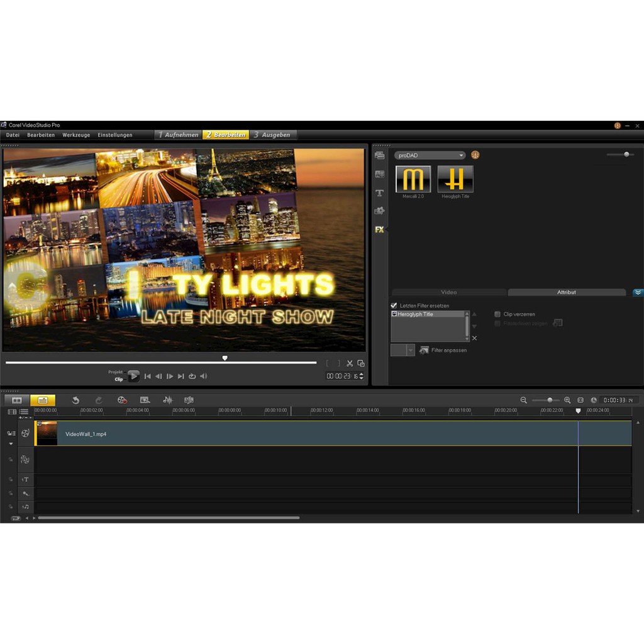Click the title track T icon
This screenshot has width=644, height=644.
25,479
